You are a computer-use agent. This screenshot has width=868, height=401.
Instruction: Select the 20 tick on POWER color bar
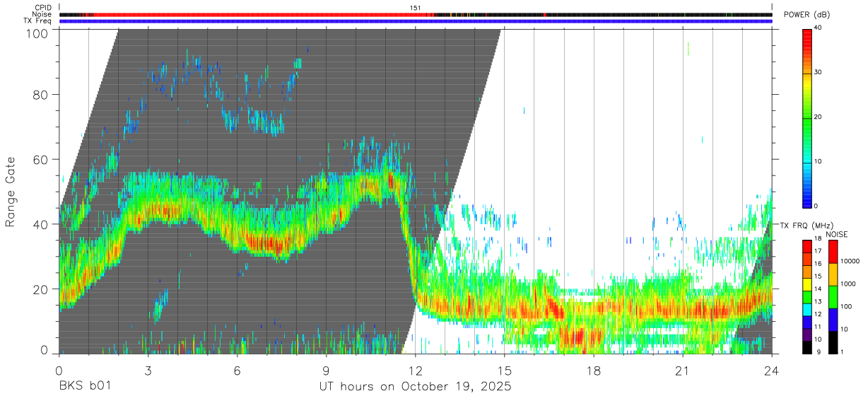(818, 117)
